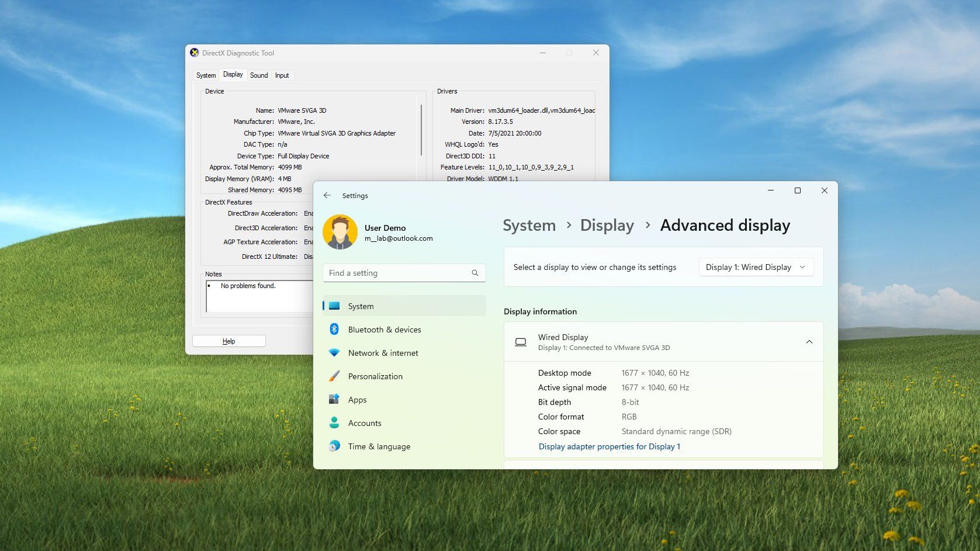
Task: Click the Advanced display page heading
Action: pyautogui.click(x=725, y=226)
